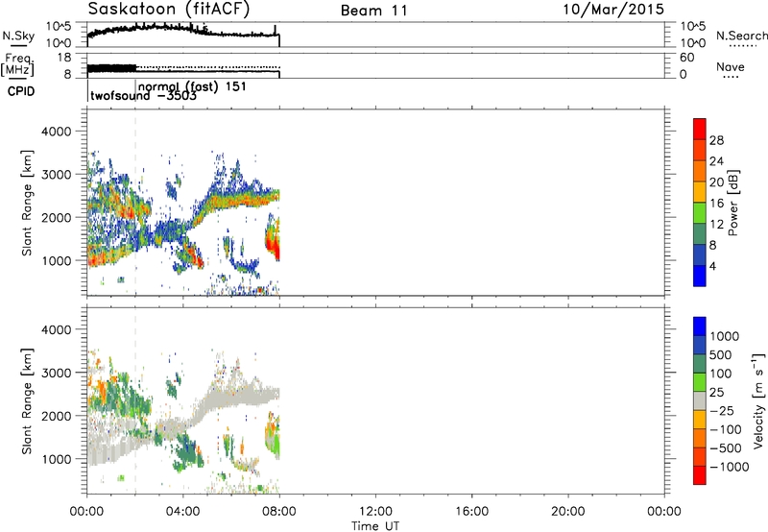Viewport: 768px width, 532px height.
Task: Click the 'Nave' legend label
Action: [731, 66]
